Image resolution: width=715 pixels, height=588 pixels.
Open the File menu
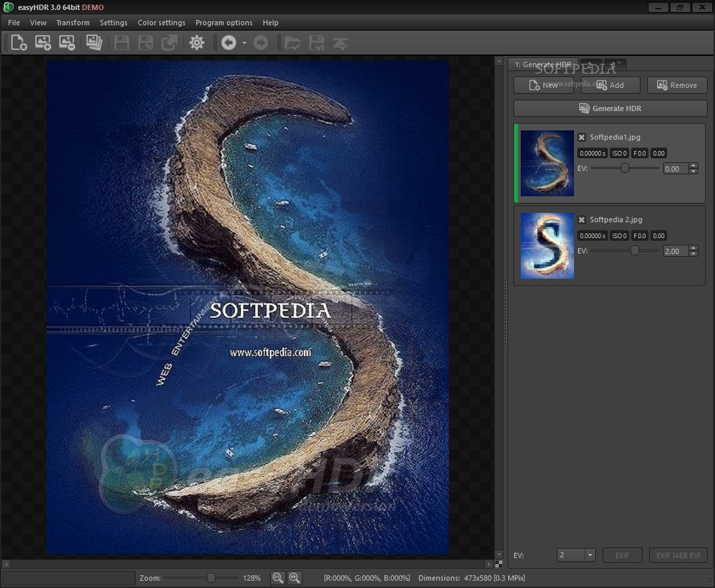click(14, 23)
